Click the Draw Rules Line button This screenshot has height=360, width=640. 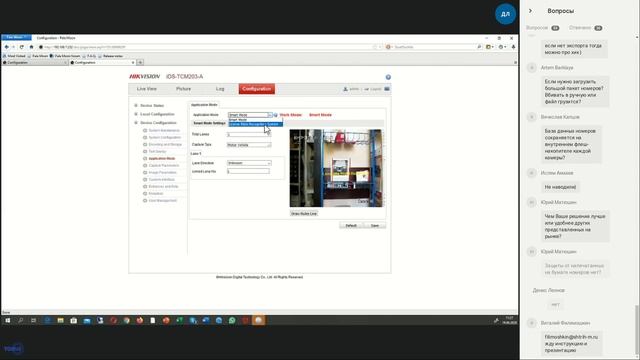click(304, 213)
